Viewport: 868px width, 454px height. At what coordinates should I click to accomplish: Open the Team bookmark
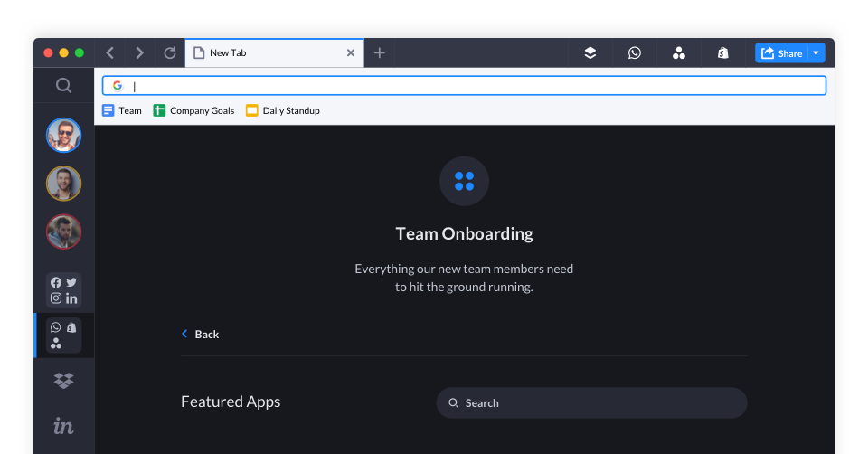point(122,110)
